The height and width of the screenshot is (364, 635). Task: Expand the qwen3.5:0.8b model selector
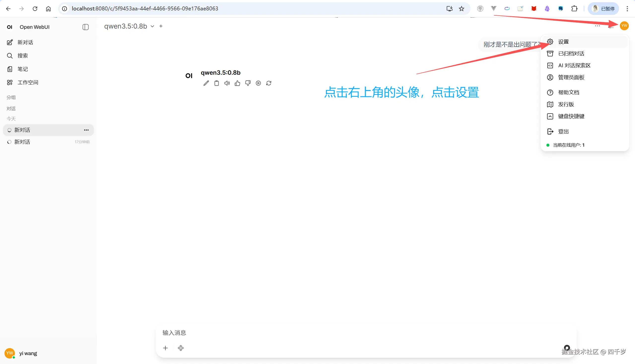tap(153, 26)
